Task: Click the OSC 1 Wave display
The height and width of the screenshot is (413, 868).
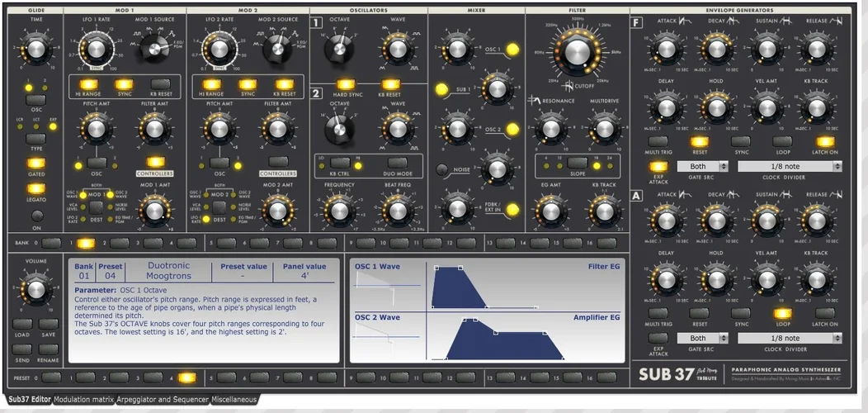Action: [388, 285]
